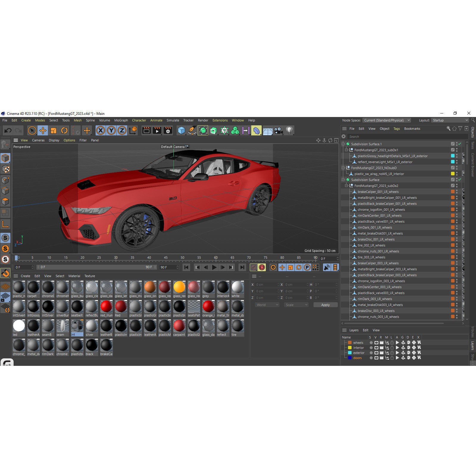
Task: Toggle Autokeying red button
Action: coord(262,267)
